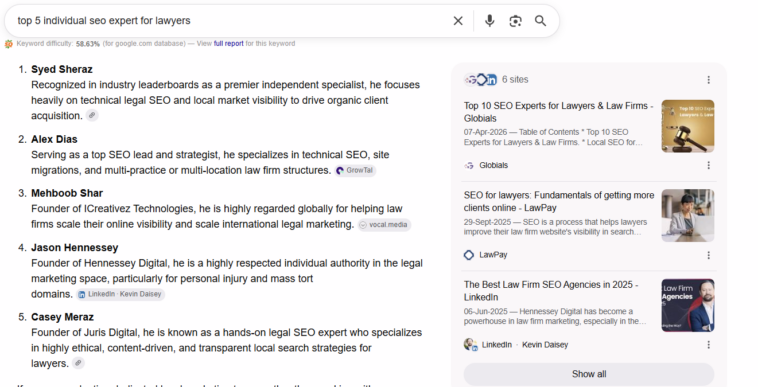Open more options for LawPay result
Image resolution: width=758 pixels, height=387 pixels.
[708, 255]
